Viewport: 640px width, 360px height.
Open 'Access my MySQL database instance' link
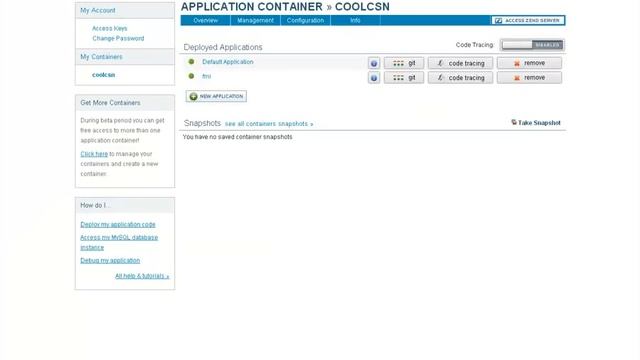click(x=119, y=242)
